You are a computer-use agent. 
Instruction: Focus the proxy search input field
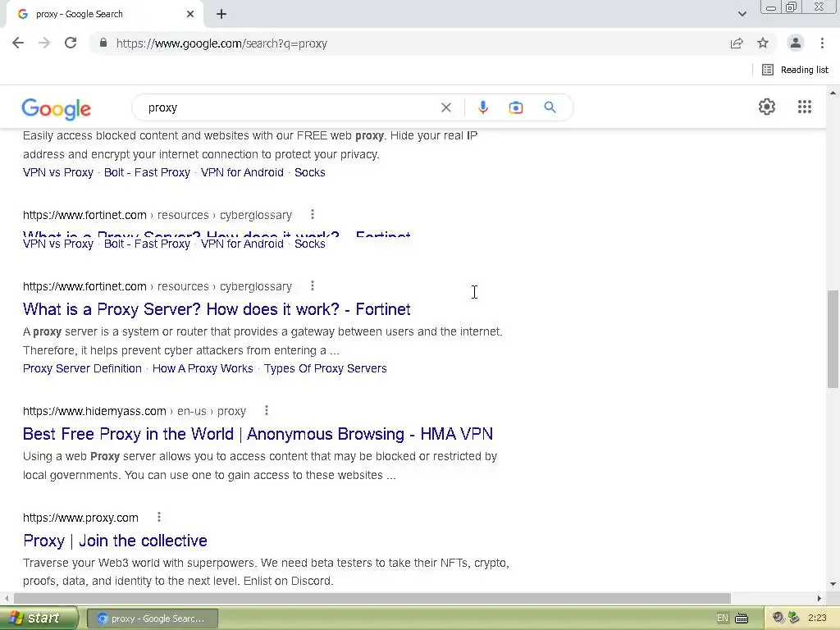click(290, 107)
